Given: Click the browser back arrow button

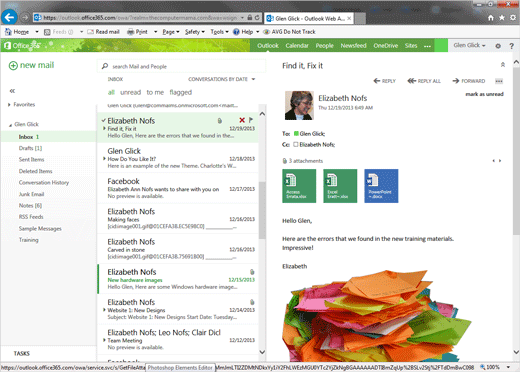Looking at the screenshot, I should [9, 17].
